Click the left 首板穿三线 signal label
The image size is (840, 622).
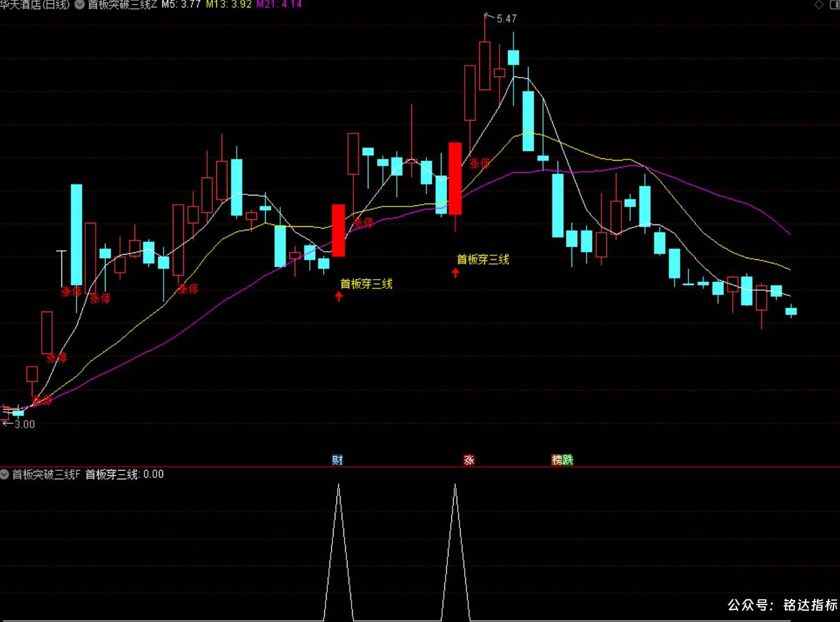tap(366, 284)
